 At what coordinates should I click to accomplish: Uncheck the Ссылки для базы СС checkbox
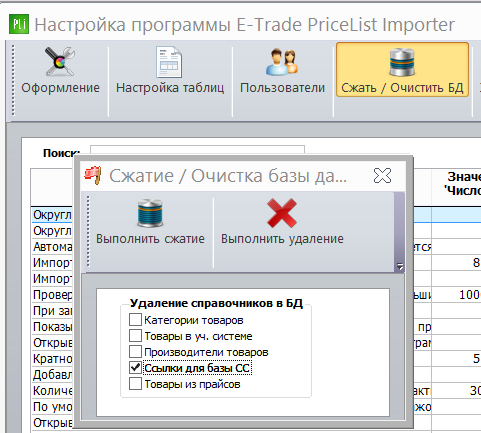135,368
